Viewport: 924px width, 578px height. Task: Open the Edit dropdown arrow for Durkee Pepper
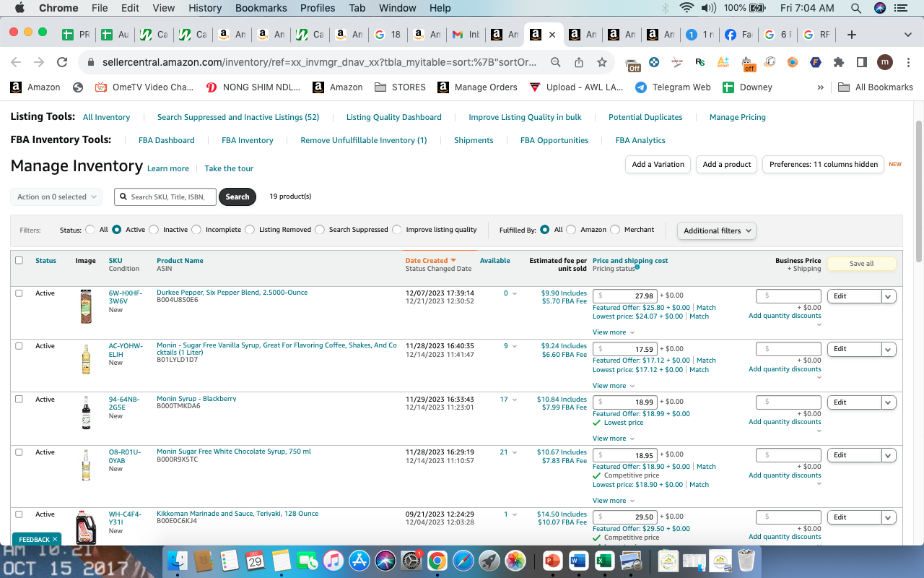[x=889, y=296]
